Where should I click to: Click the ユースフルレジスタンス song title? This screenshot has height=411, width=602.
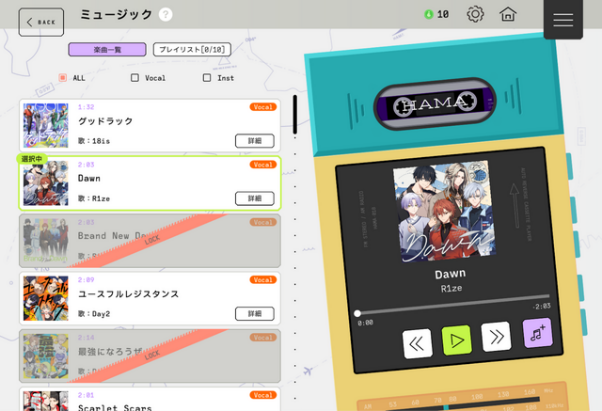129,294
